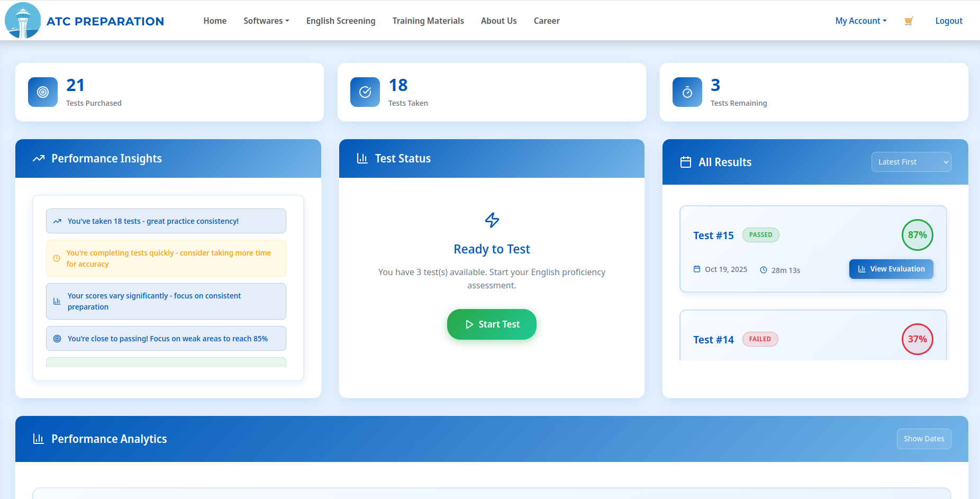Open the My Account dropdown
This screenshot has width=980, height=499.
[860, 21]
